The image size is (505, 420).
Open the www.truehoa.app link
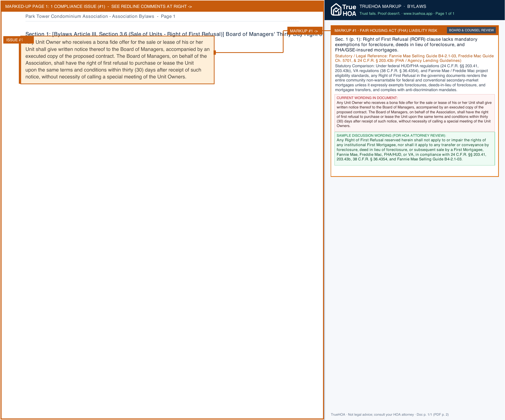[418, 13]
